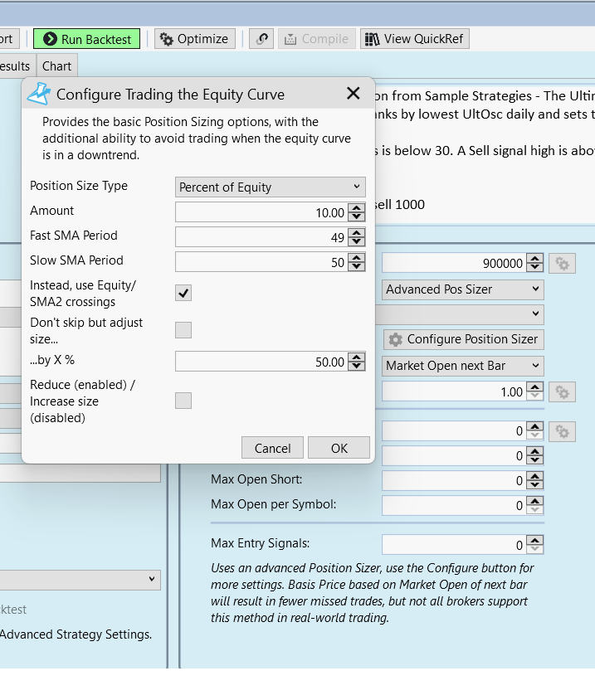Decrease the Slow SMA Period with the down arrow
The width and height of the screenshot is (595, 700).
pos(357,266)
